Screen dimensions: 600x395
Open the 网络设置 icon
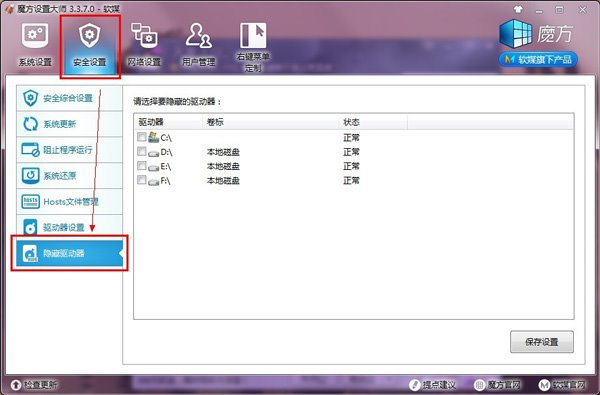(144, 35)
